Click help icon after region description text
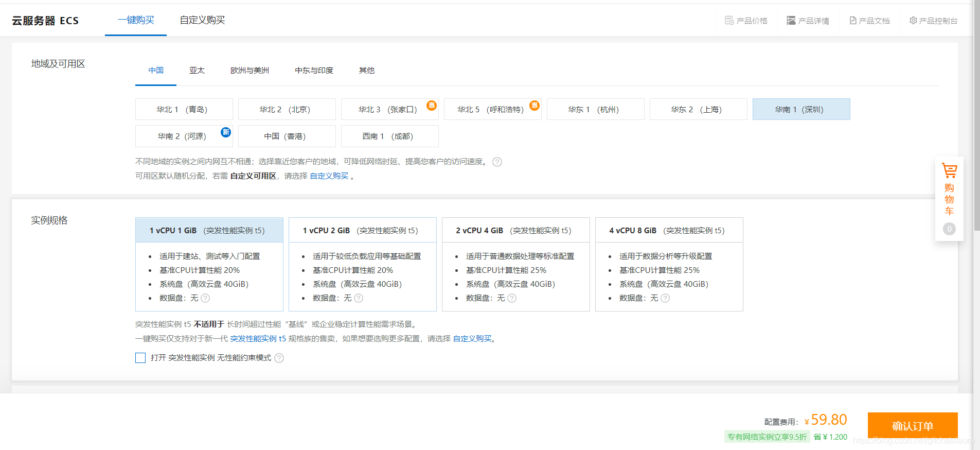The image size is (980, 450). [497, 162]
